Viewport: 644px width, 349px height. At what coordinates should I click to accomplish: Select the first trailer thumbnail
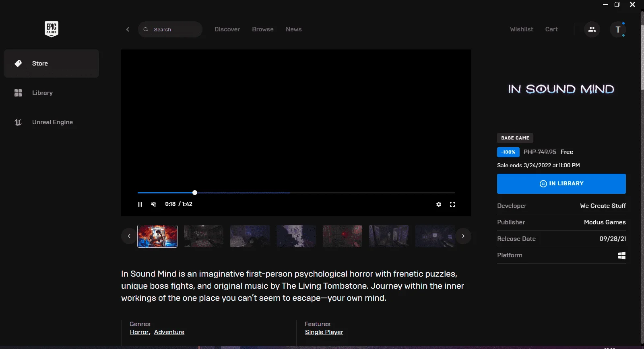[x=157, y=236]
